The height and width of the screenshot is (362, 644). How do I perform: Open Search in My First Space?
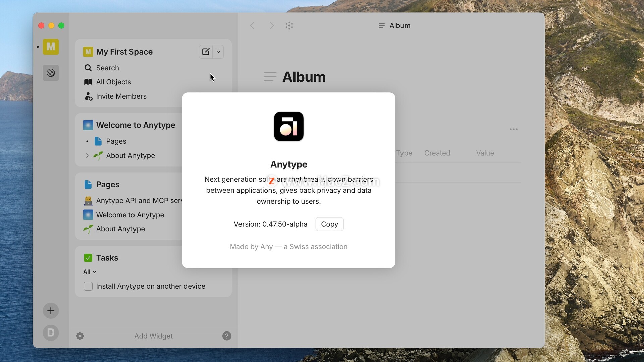coord(101,68)
